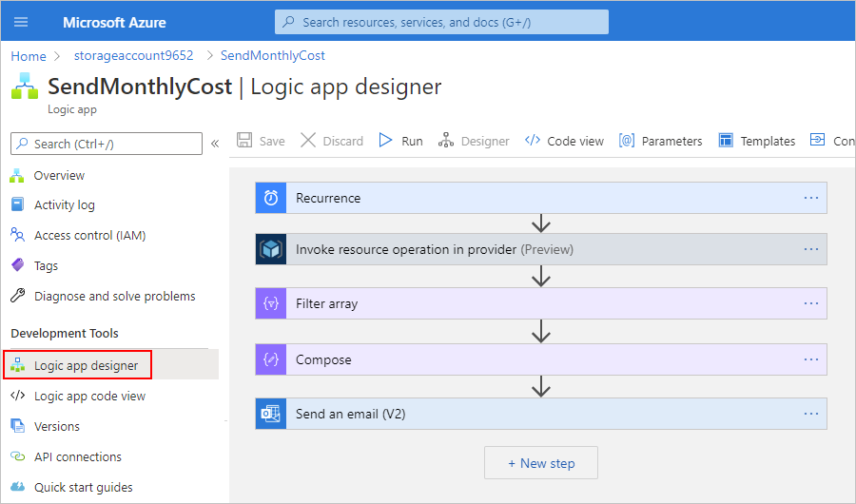The width and height of the screenshot is (856, 504).
Task: Click the Recurrence trigger clock icon
Action: pos(271,198)
